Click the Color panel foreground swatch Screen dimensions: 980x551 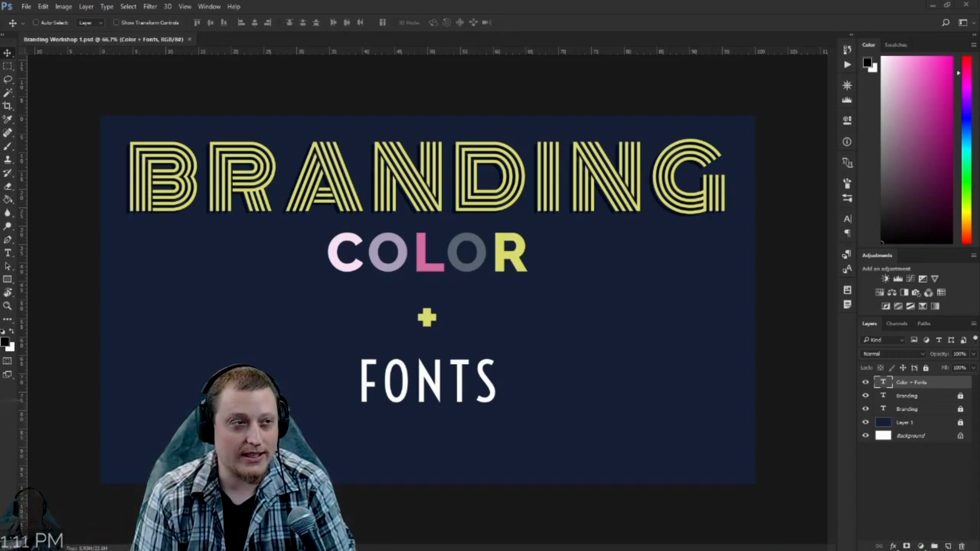coord(867,62)
